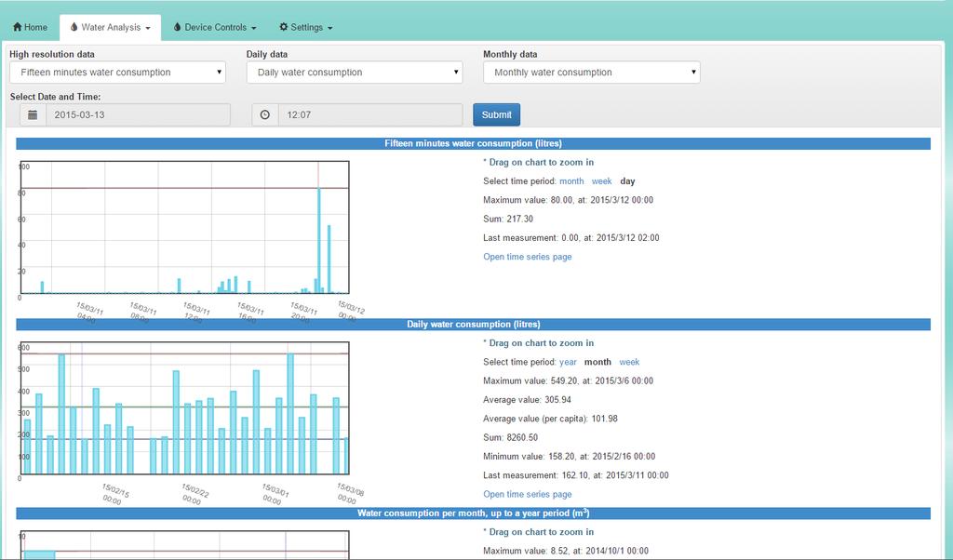Expand the Fifteen minutes water consumption dropdown
Image resolution: width=953 pixels, height=560 pixels.
tap(117, 73)
